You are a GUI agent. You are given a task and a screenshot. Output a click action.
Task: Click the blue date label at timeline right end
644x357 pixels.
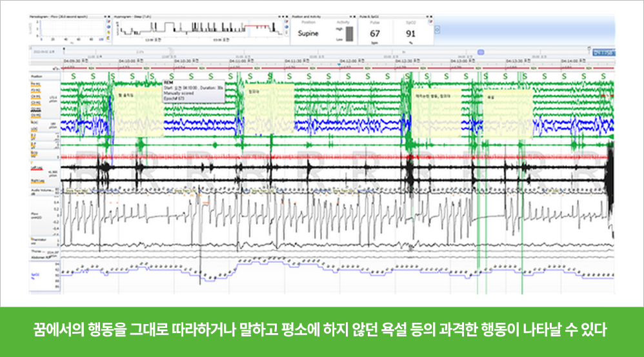(604, 52)
